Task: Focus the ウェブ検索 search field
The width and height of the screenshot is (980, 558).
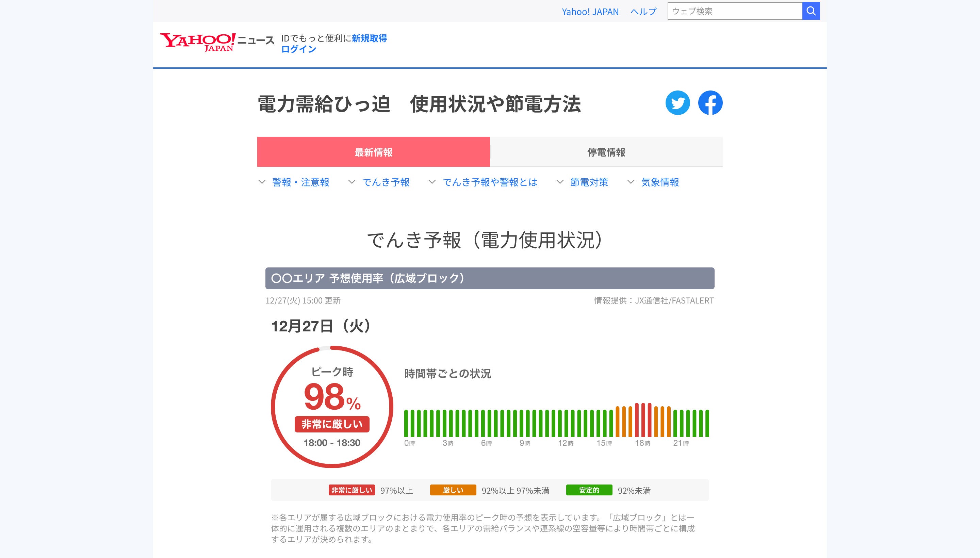Action: 735,11
